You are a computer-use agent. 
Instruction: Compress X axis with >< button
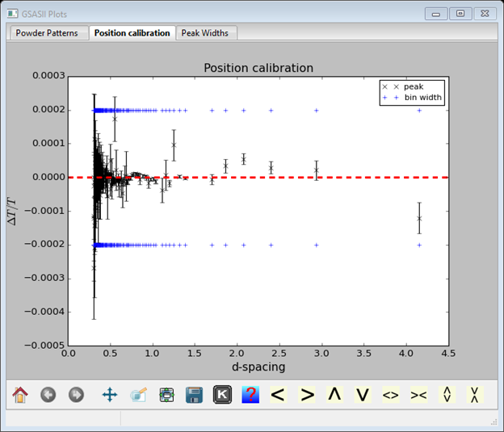point(418,395)
